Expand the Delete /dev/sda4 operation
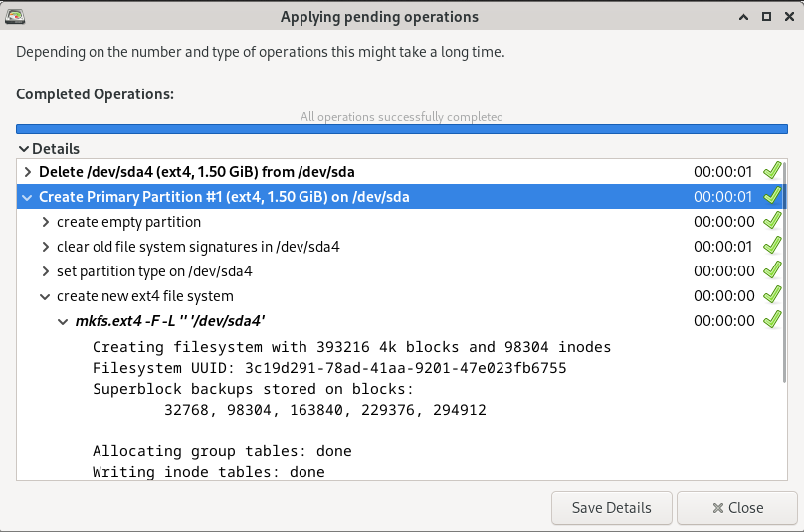804x532 pixels. pyautogui.click(x=28, y=172)
